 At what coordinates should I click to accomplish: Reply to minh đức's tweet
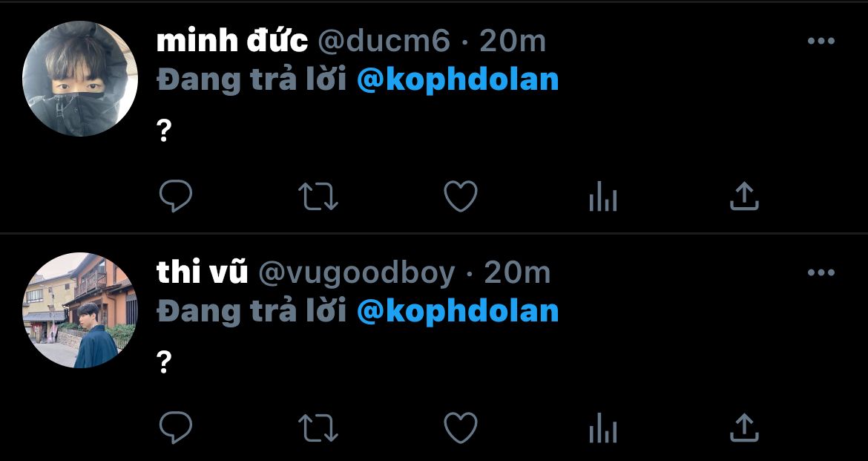(x=176, y=195)
